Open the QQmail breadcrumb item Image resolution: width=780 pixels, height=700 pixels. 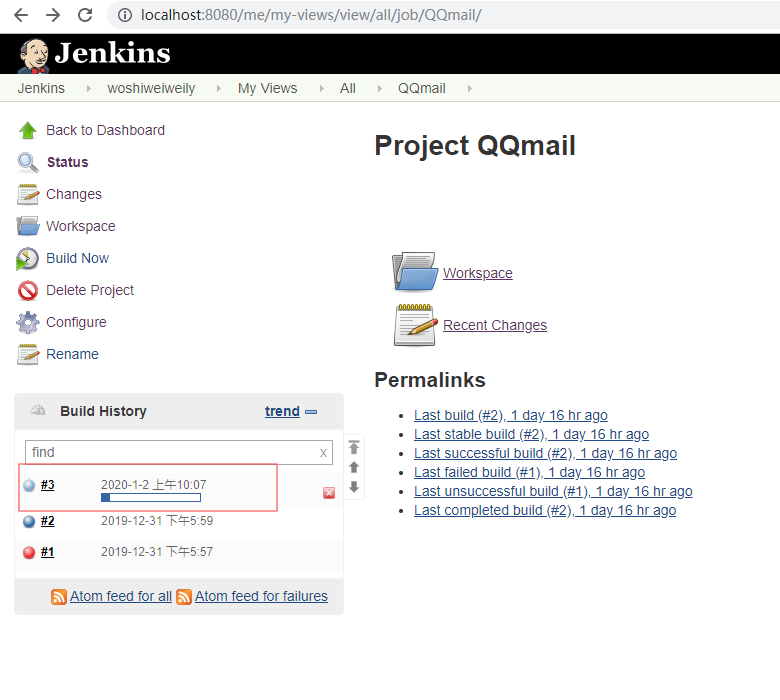422,89
